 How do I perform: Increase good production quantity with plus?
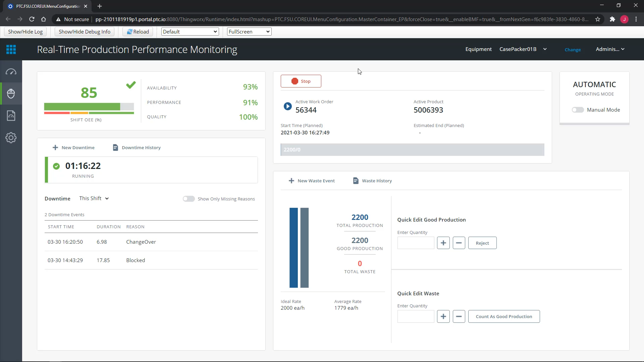point(443,243)
